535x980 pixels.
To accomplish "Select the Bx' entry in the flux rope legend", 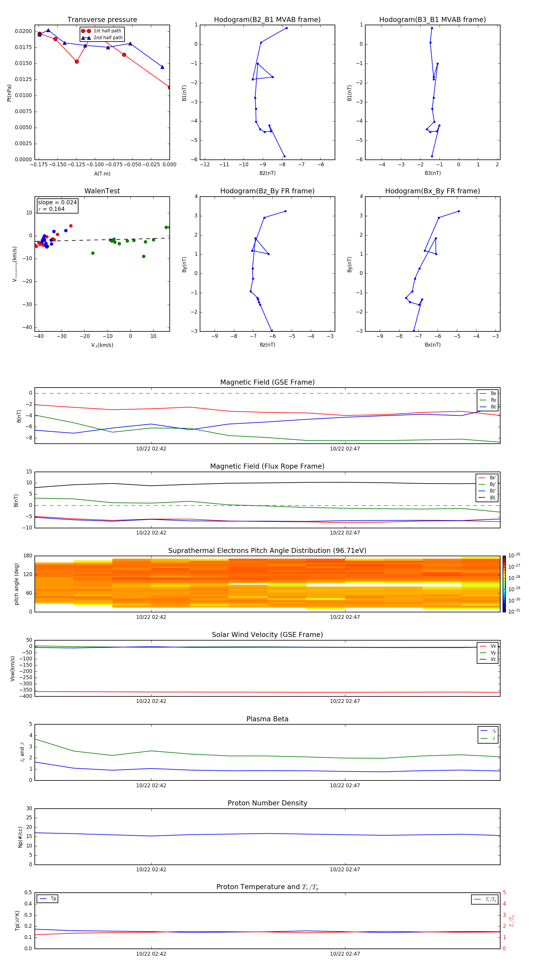I will tap(487, 478).
